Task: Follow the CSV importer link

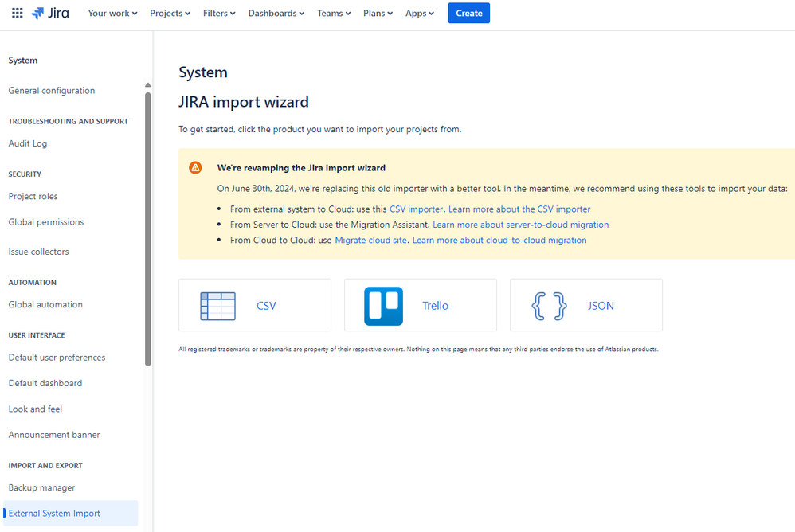Action: [417, 209]
